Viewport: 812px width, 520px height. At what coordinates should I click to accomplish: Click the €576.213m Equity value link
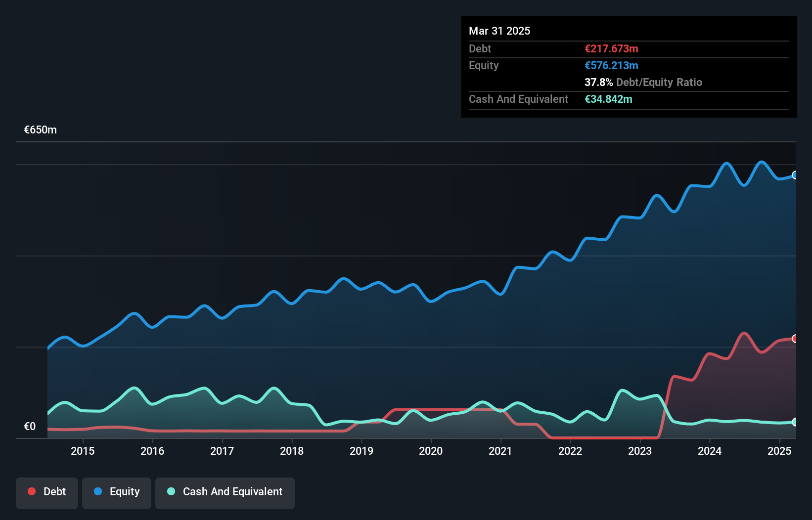click(611, 65)
